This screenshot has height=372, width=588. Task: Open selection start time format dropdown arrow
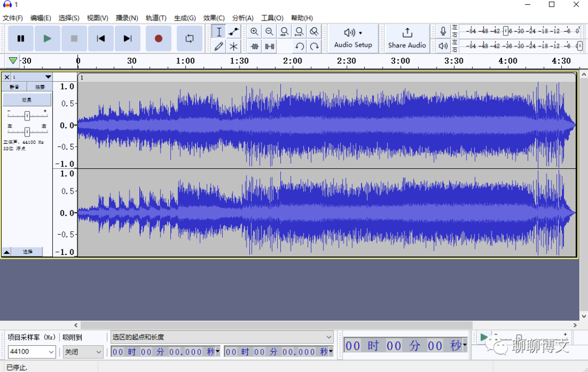(x=217, y=351)
